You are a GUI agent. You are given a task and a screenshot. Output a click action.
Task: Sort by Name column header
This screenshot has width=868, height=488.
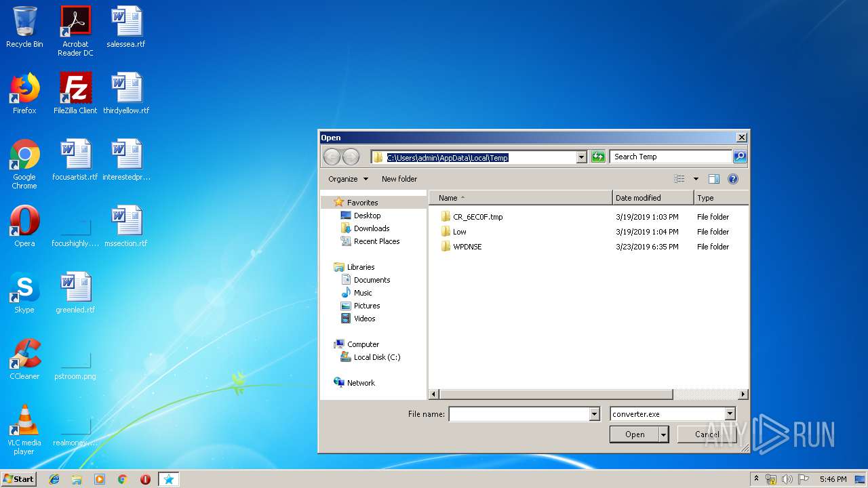tap(521, 198)
